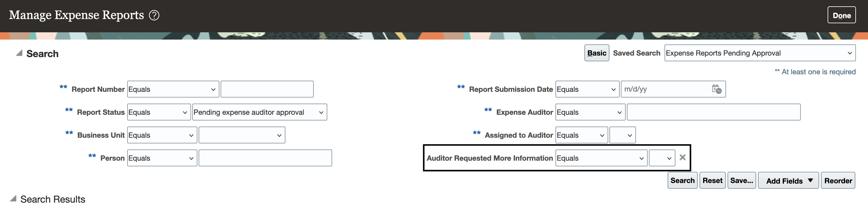Focus the Person name input field
The image size is (868, 215).
[265, 158]
